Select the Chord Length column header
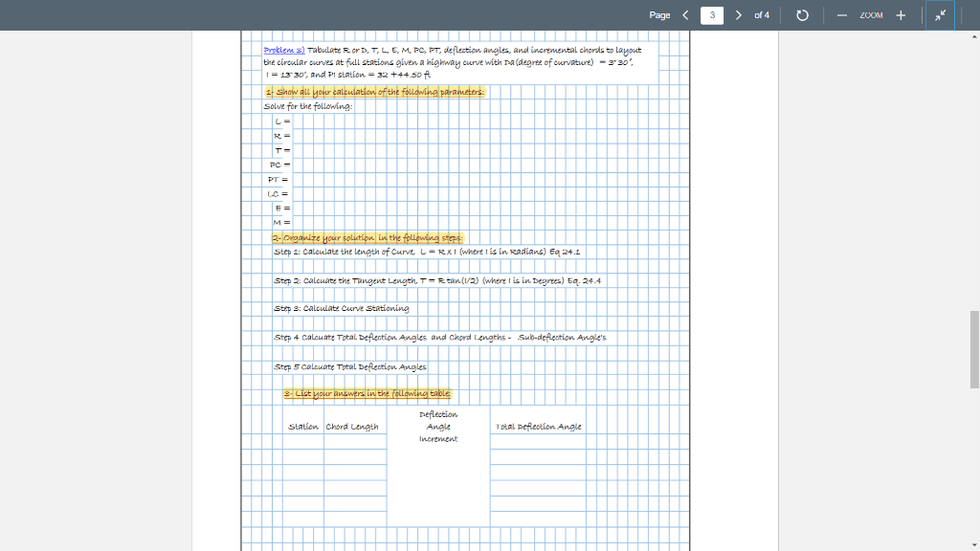 click(355, 426)
